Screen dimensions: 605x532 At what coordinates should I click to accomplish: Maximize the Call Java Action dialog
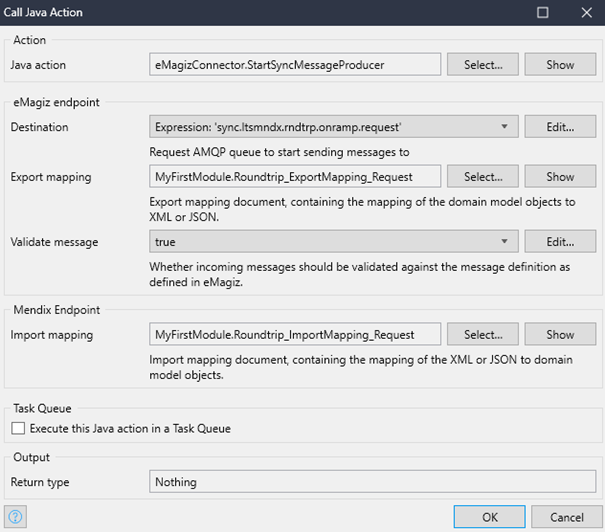pos(542,12)
